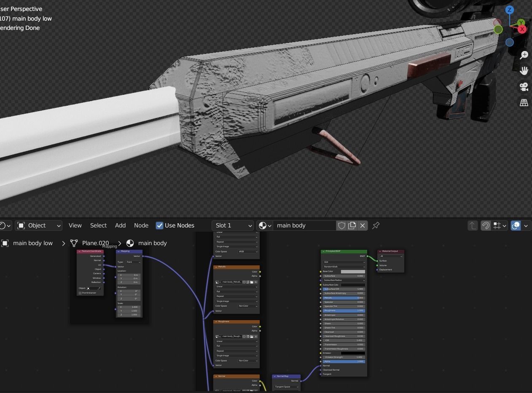Click the Emission color swatch
Screen dimensions: 532x393
click(353, 353)
